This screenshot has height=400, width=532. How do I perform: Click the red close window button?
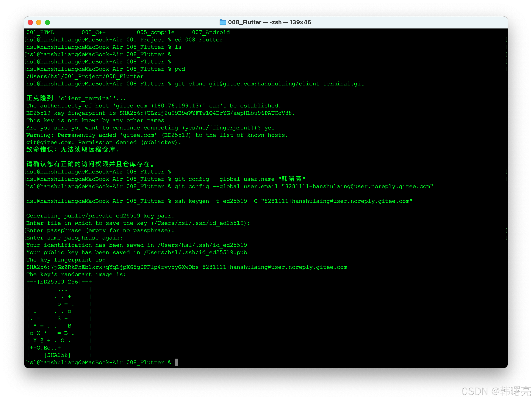pos(30,22)
